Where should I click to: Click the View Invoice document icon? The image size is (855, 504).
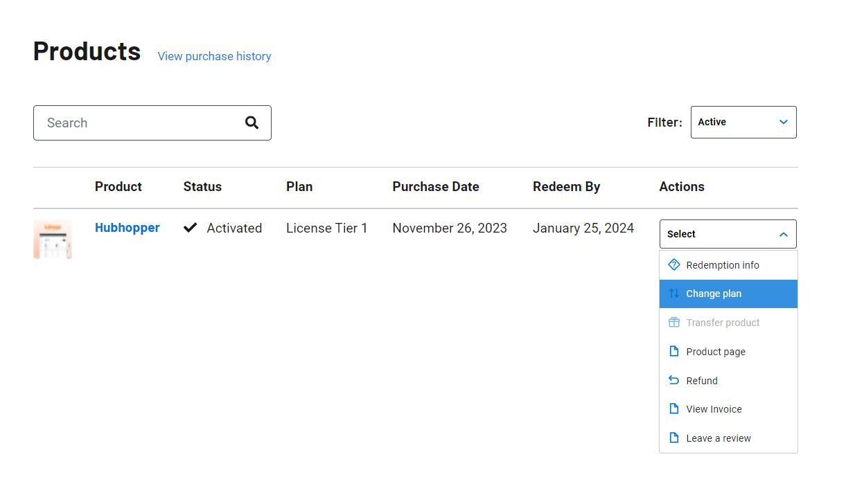673,408
